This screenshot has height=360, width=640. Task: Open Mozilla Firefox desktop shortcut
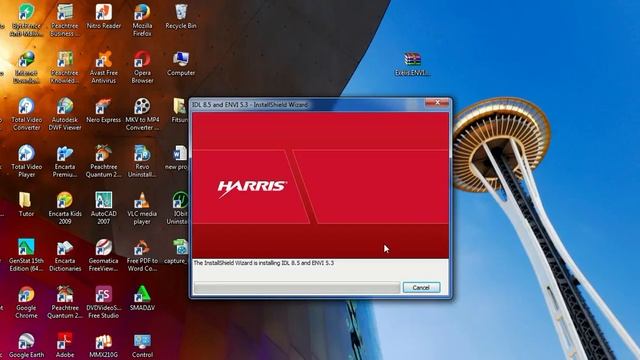(142, 20)
